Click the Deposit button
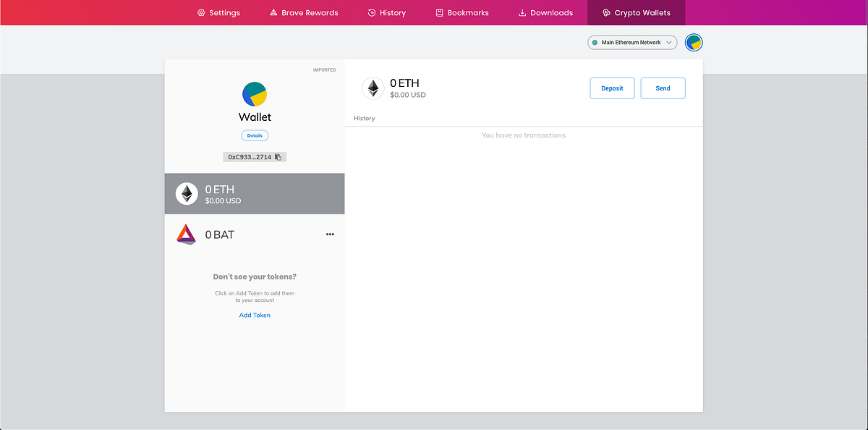Viewport: 868px width, 430px height. click(x=612, y=88)
